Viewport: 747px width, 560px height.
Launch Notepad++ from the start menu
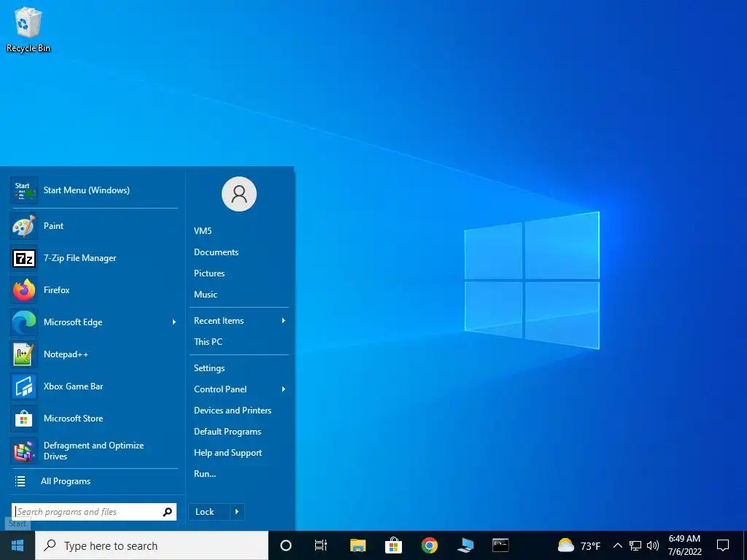click(94, 354)
